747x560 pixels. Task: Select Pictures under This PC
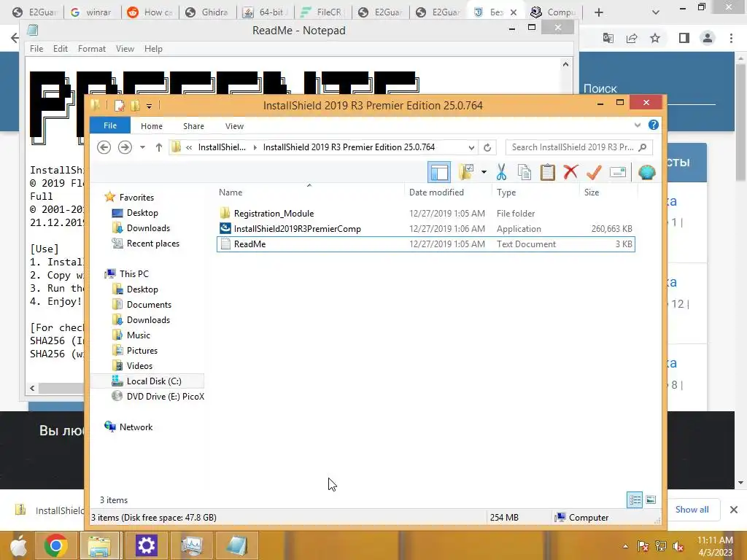pos(142,351)
